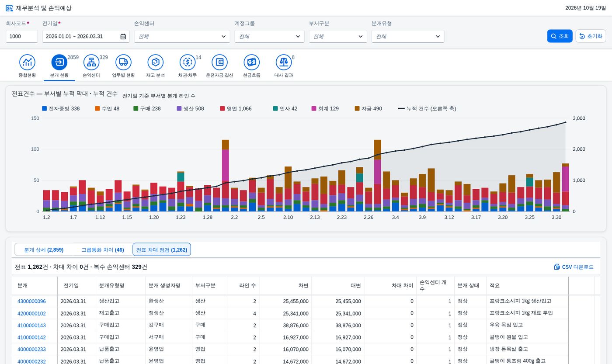The width and height of the screenshot is (612, 364).
Task: Open the 현금흐름 cash icon
Action: 251,62
